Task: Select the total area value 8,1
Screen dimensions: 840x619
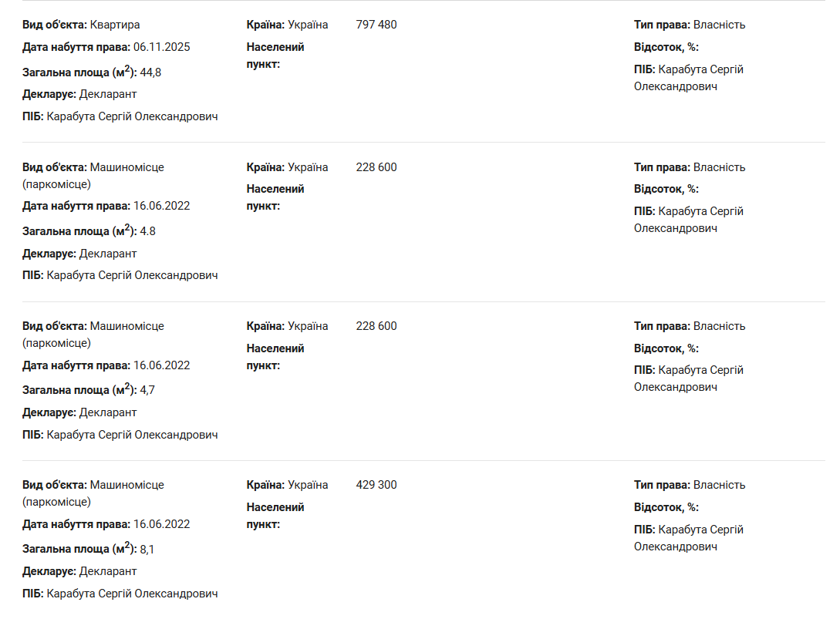Action: point(147,549)
